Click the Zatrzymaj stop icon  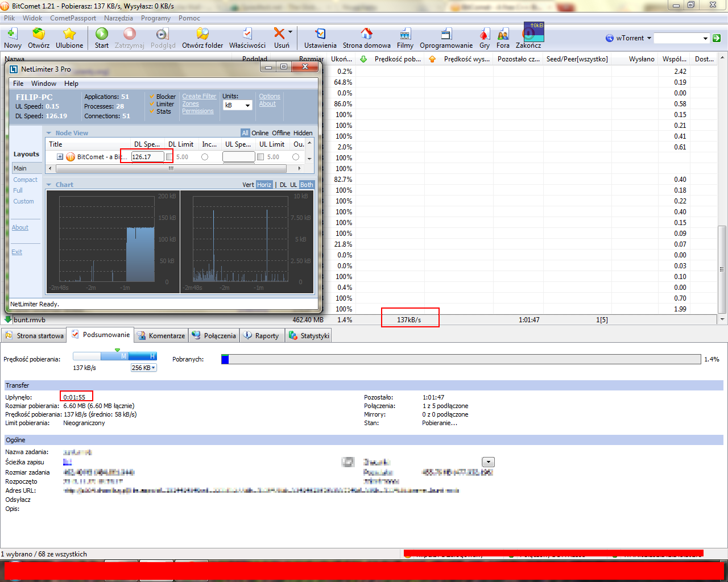click(x=130, y=34)
